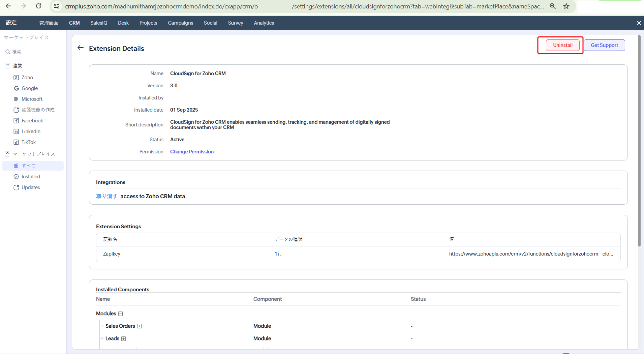The width and height of the screenshot is (644, 354).
Task: Return to extensions list via back arrow
Action: click(x=81, y=48)
